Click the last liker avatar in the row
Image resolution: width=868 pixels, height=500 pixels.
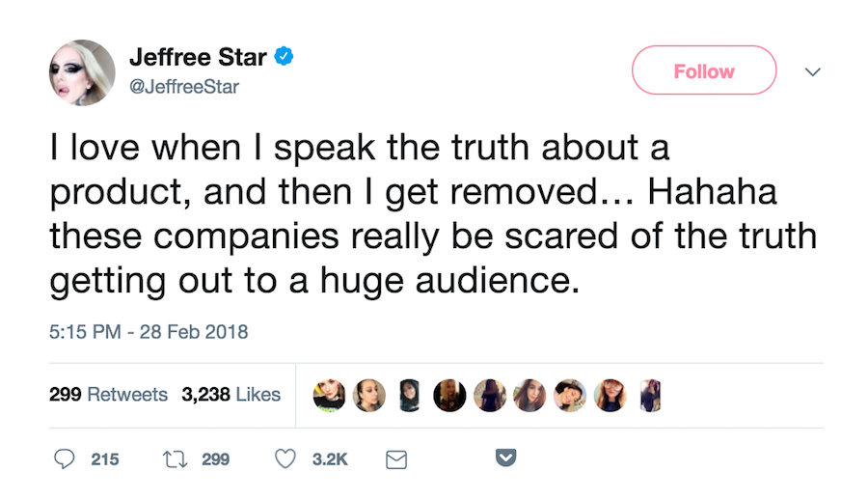click(651, 395)
